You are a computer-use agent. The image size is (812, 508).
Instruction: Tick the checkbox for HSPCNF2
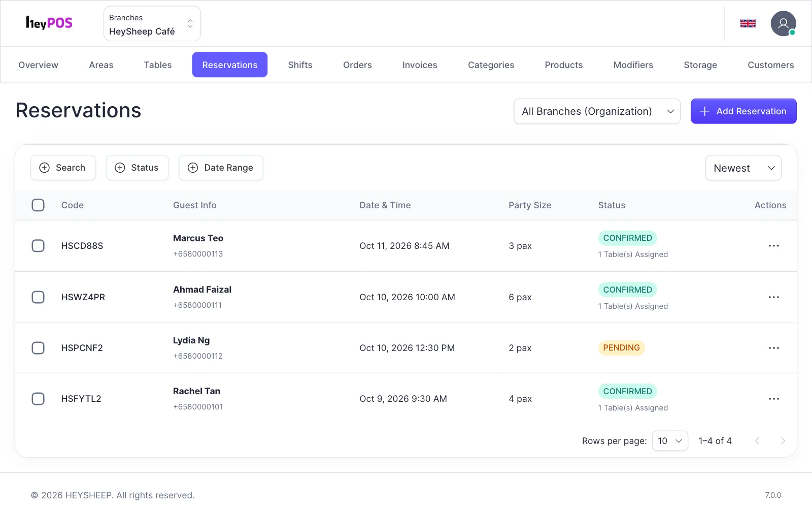point(38,348)
